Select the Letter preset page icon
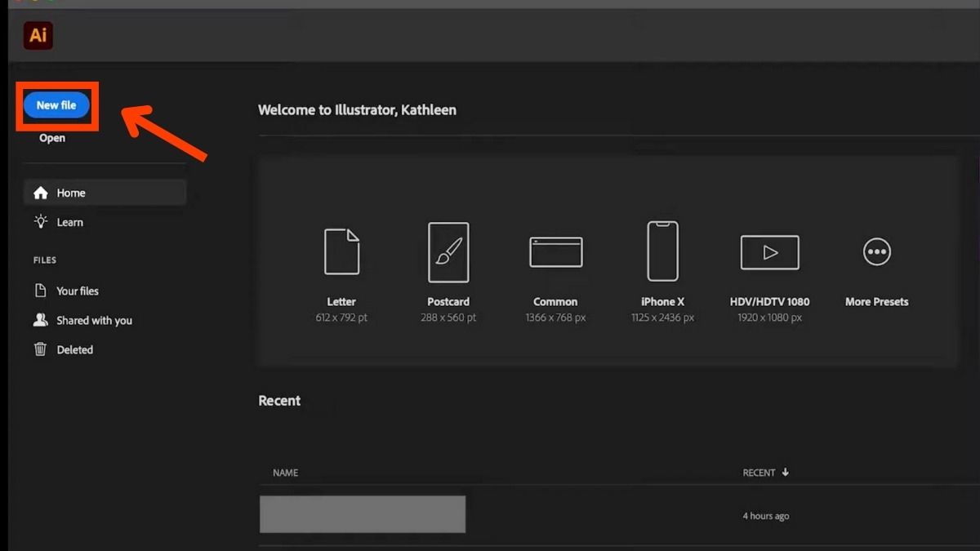Screen dimensions: 980x551 (x=341, y=251)
